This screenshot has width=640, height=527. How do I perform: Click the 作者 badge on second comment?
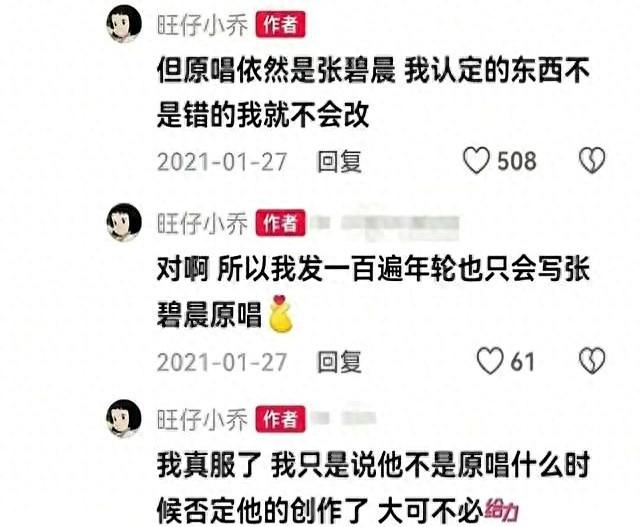pos(280,223)
